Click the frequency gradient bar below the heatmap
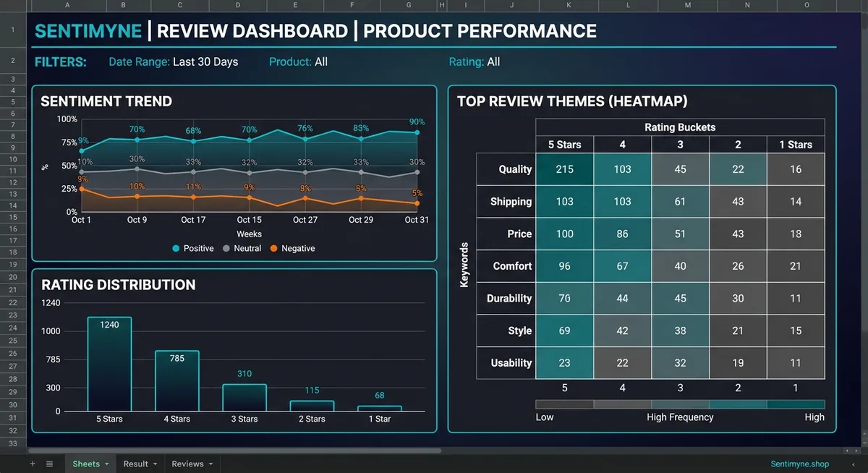 click(680, 402)
